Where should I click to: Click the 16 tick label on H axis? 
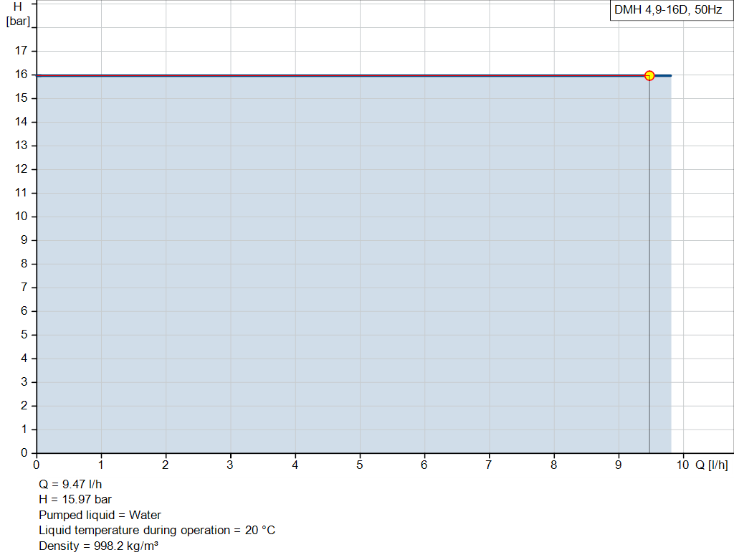click(21, 75)
